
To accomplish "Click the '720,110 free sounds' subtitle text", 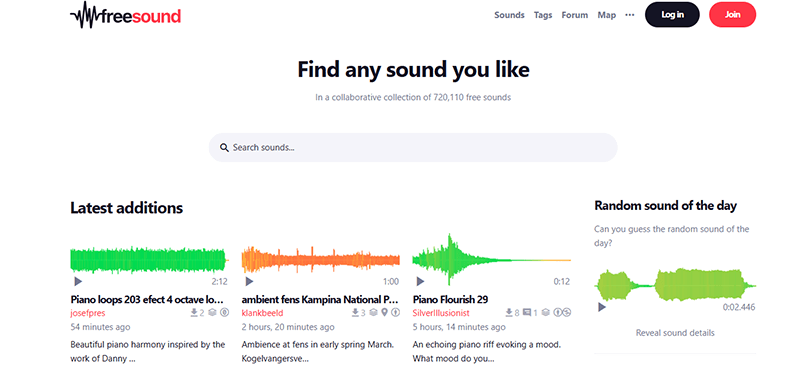I will 413,97.
